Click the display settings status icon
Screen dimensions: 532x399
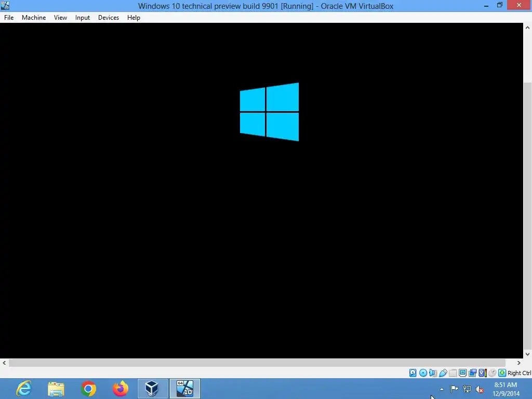point(462,373)
